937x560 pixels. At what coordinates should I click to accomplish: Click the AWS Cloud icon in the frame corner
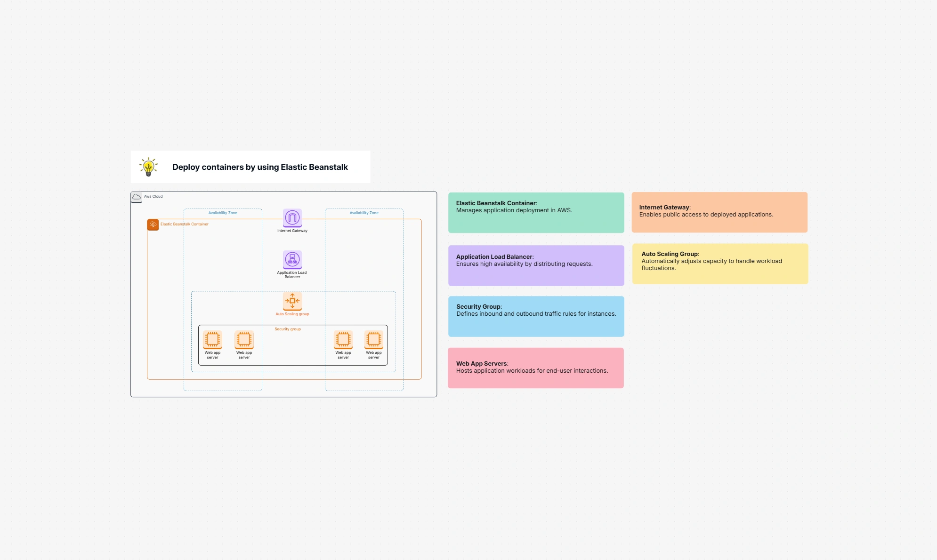pos(137,197)
